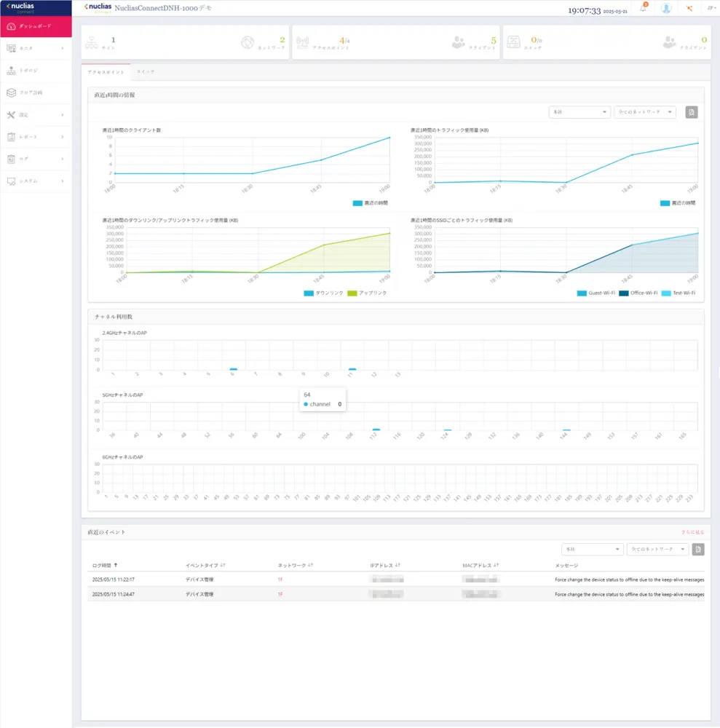720x728 pixels.
Task: Select the ダッシュボード dashboard sidebar item
Action: point(36,26)
